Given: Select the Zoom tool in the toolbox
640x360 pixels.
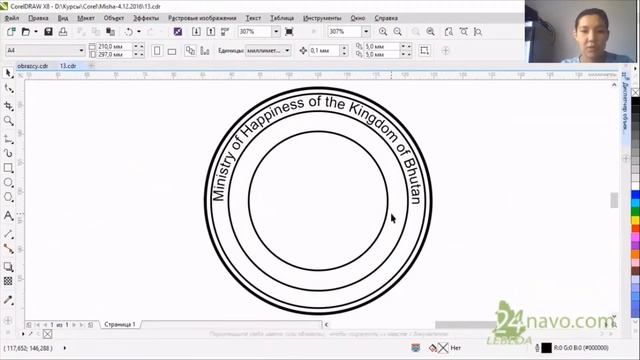Looking at the screenshot, I should point(9,120).
